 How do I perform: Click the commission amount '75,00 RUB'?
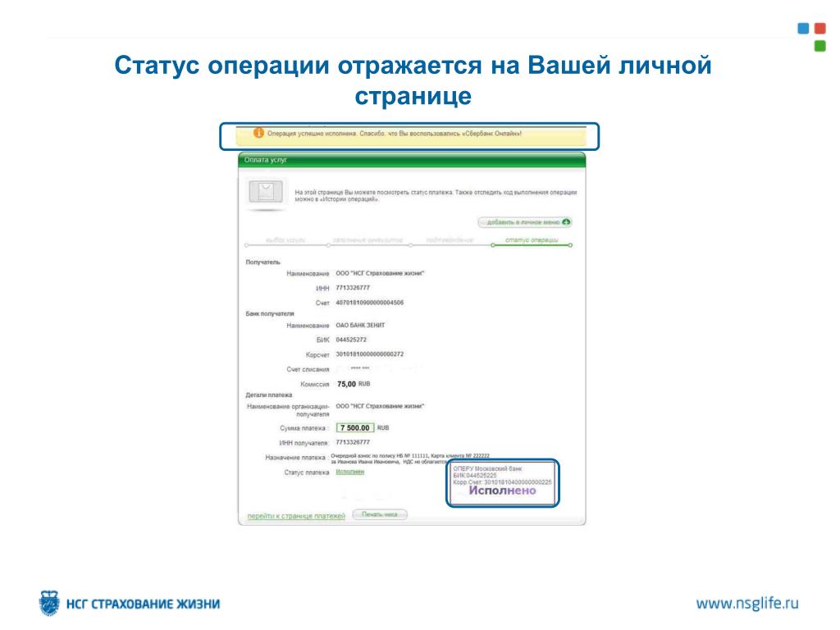pos(354,384)
